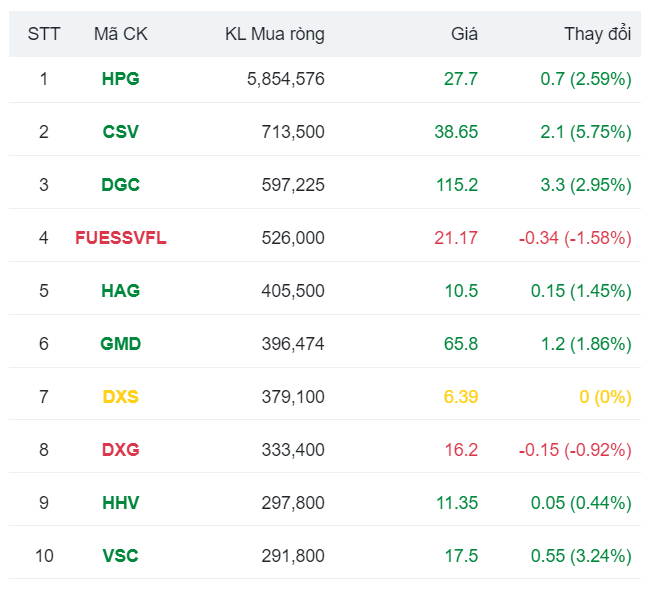This screenshot has height=591, width=648.
Task: Select net buy volume 333,400
Action: (x=293, y=450)
